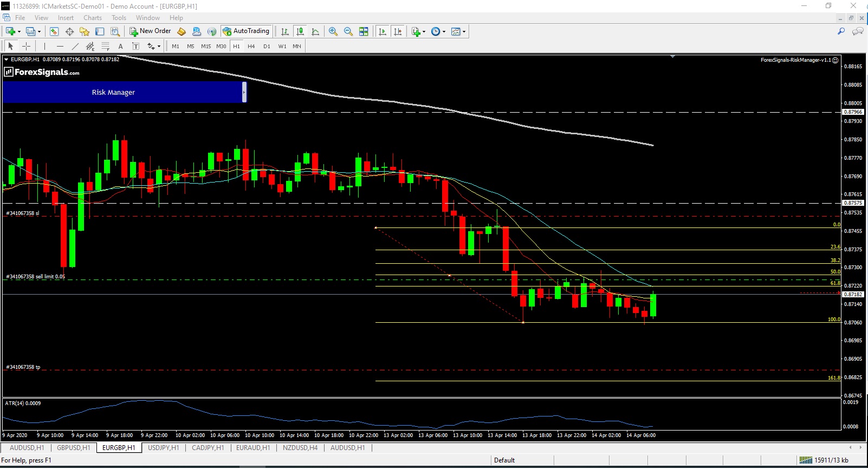Switch to the EURAUD,H1 chart tab
Image resolution: width=868 pixels, height=469 pixels.
(x=253, y=448)
